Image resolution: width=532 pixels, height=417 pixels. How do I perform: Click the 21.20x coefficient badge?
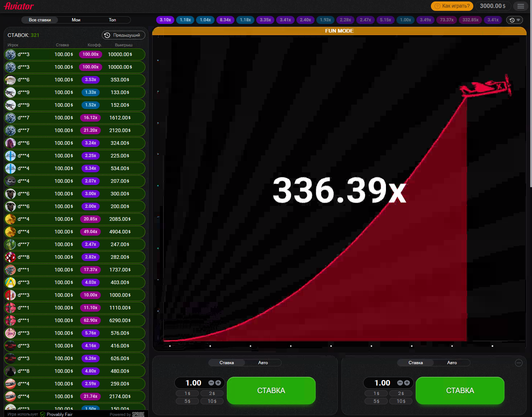click(91, 130)
